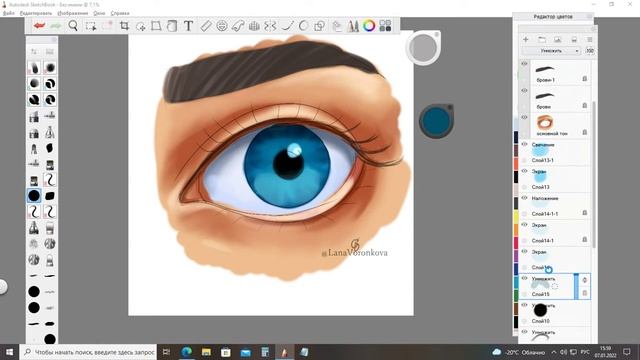Pick the green palette swatch
This screenshot has width=640, height=360.
click(x=516, y=295)
